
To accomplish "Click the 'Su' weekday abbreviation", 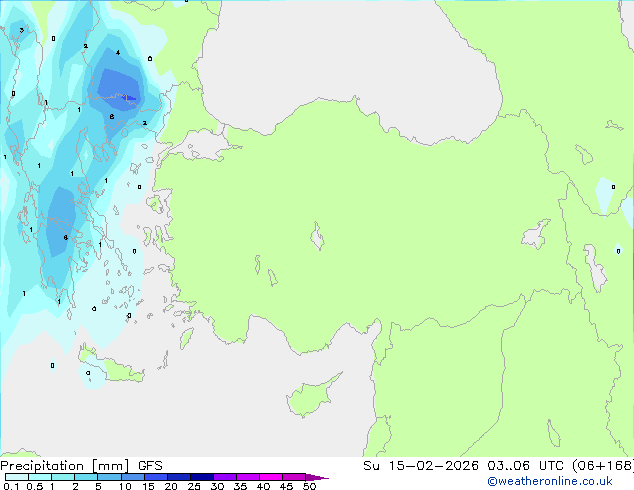I will 371,466.
